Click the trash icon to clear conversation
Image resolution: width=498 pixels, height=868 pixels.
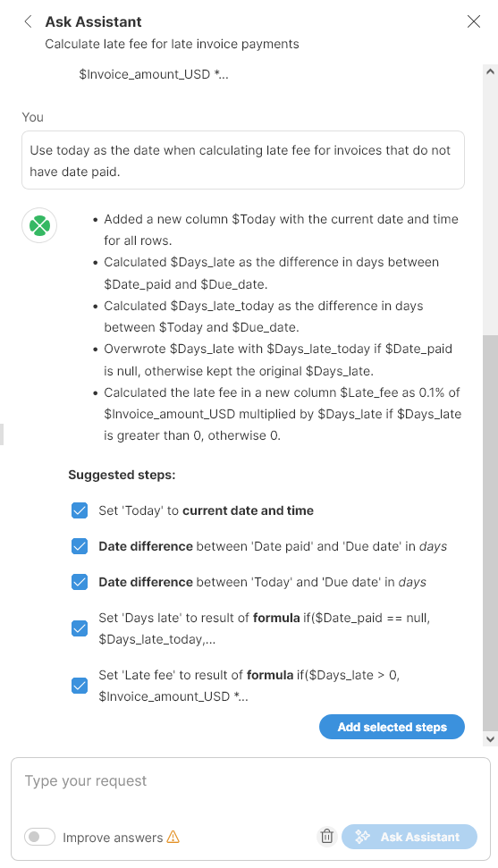point(327,836)
